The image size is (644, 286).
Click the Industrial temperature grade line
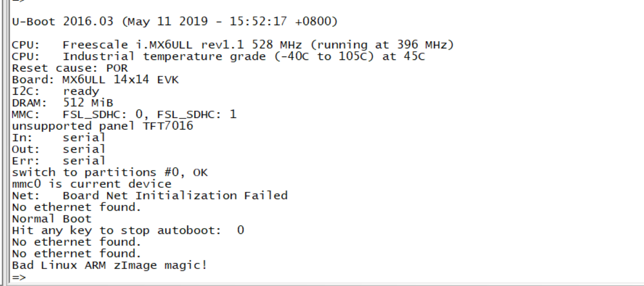[x=219, y=57]
